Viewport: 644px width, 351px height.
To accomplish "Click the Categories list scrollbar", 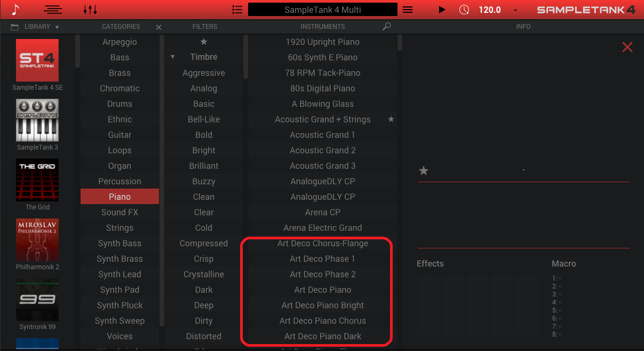I will tap(162, 180).
